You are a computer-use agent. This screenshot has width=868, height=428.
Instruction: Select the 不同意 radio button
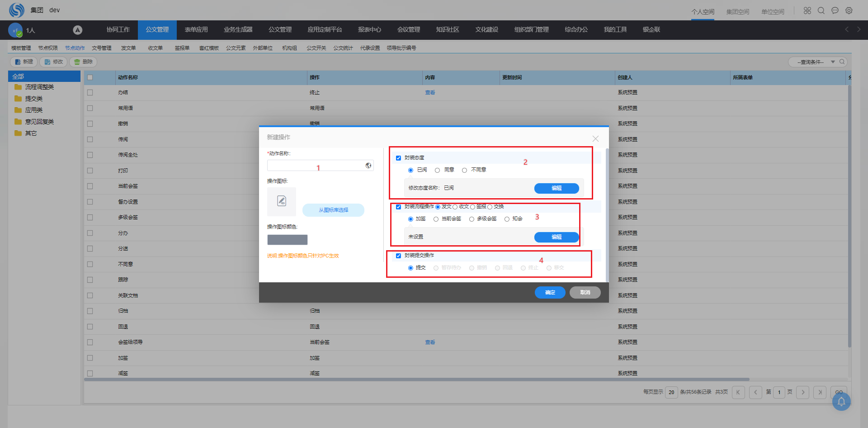pyautogui.click(x=464, y=170)
